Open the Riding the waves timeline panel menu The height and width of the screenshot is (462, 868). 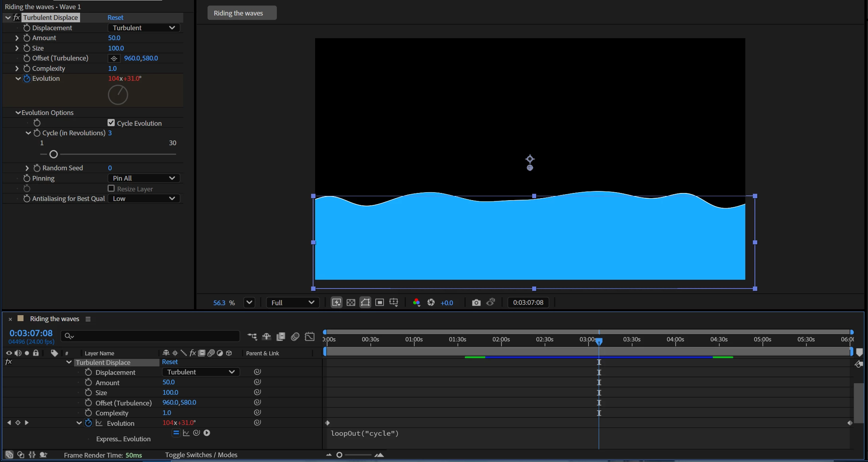click(x=88, y=319)
